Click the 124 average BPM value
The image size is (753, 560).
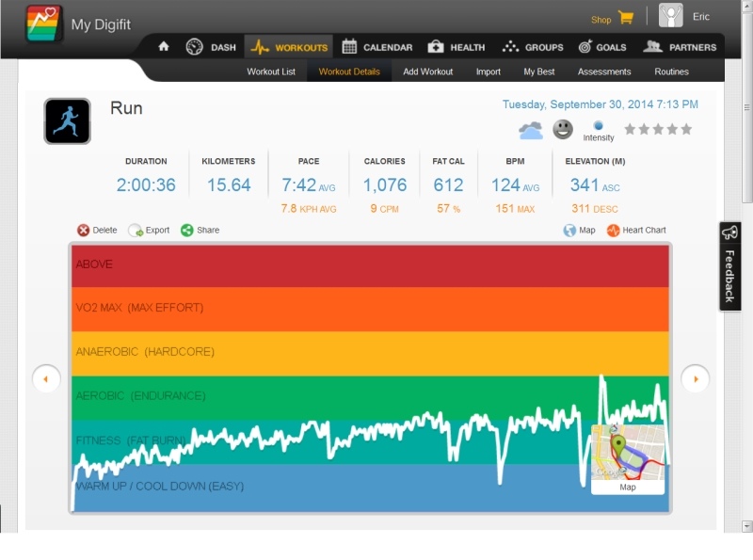[x=505, y=184]
